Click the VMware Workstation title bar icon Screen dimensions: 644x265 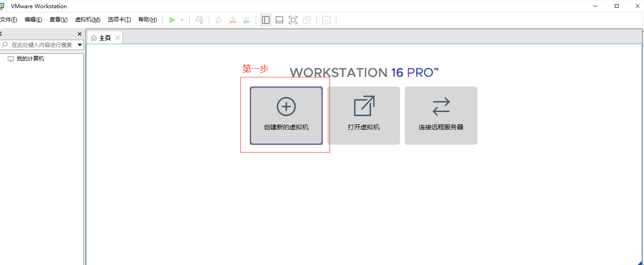point(2,6)
